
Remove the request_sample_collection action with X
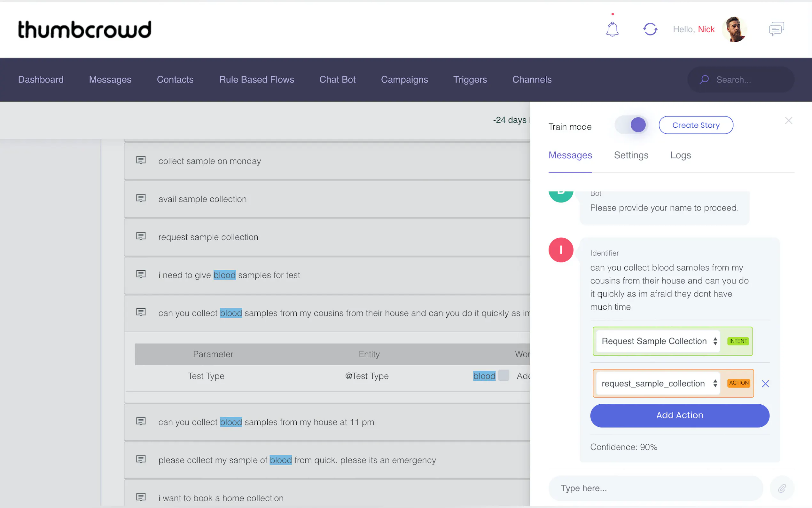click(x=765, y=384)
